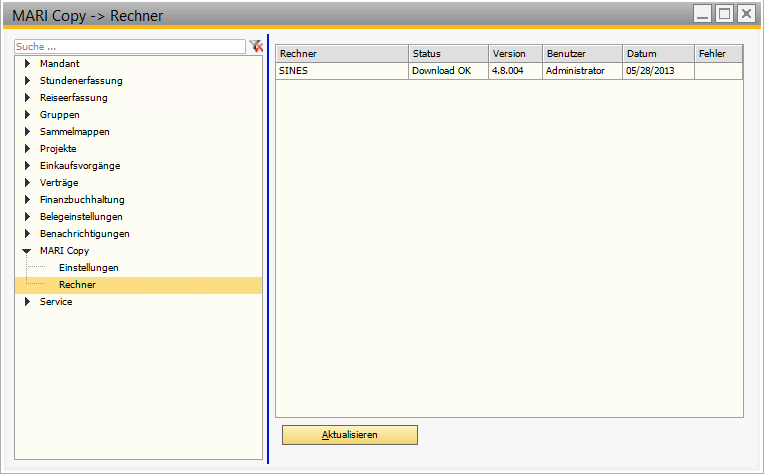Open the Projekte tree item
Image resolution: width=764 pixels, height=474 pixels.
tap(58, 149)
